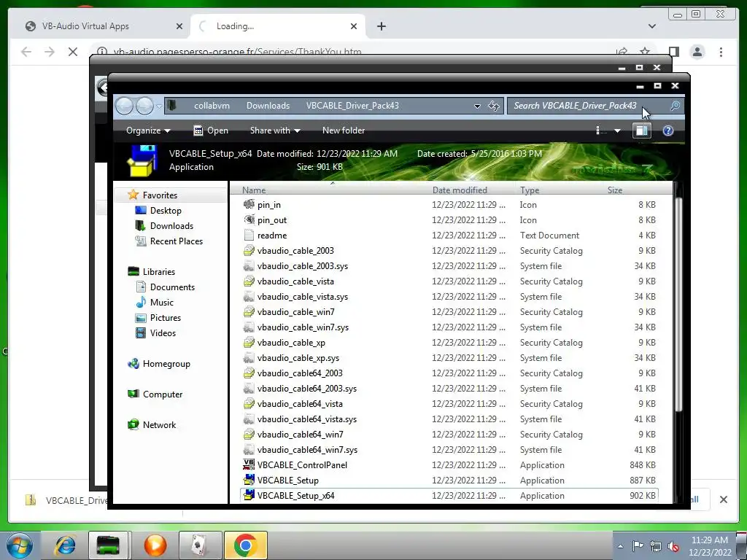The image size is (747, 560).
Task: Select vbaudio_cable64_2003 catalog file
Action: click(x=300, y=373)
